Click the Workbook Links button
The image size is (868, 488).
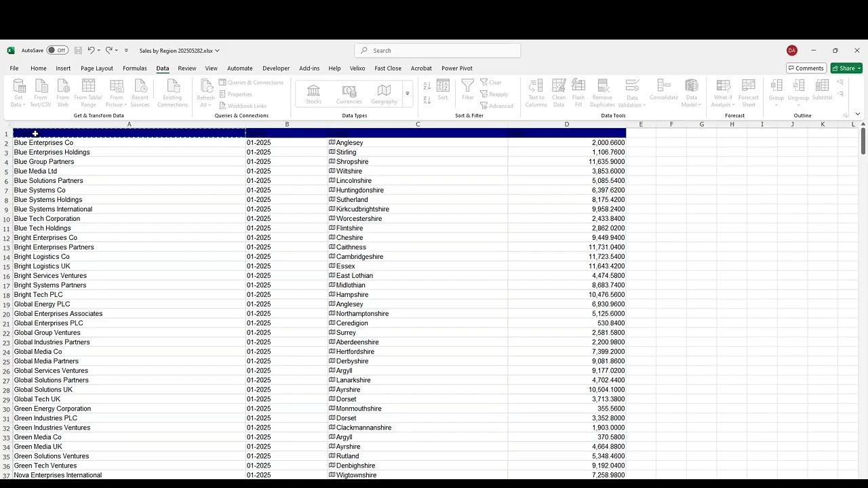click(x=243, y=106)
